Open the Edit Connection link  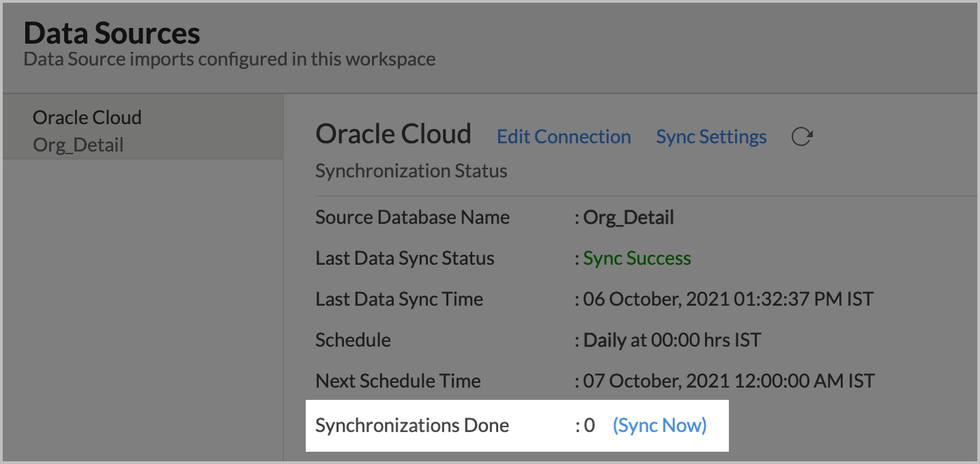tap(564, 136)
